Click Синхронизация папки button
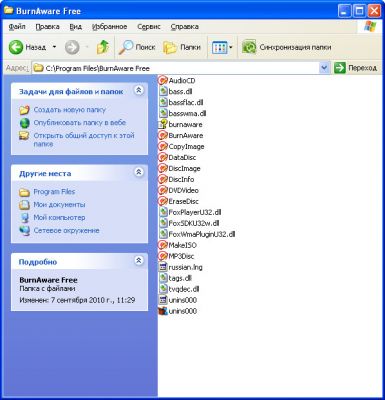Screen dimensions: 385x400 pyautogui.click(x=286, y=47)
